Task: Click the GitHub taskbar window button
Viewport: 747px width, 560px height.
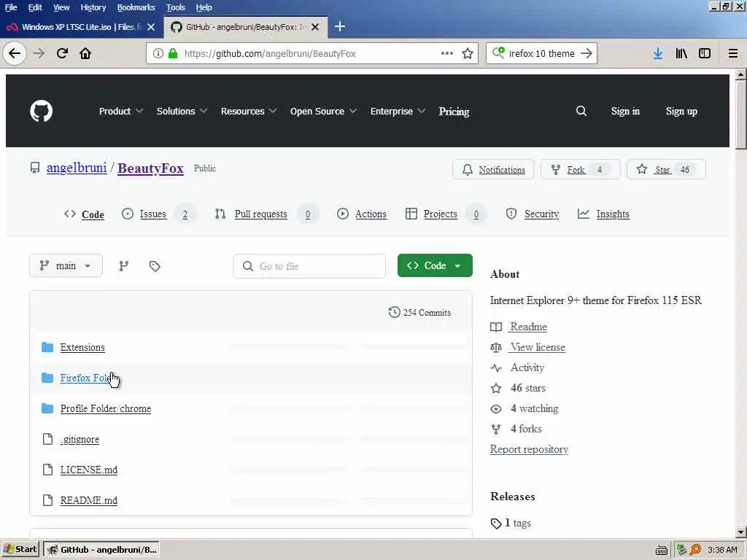Action: pos(101,550)
